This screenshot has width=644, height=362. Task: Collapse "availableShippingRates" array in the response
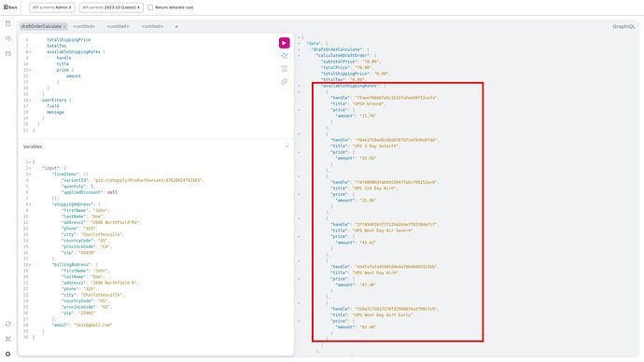coord(299,86)
